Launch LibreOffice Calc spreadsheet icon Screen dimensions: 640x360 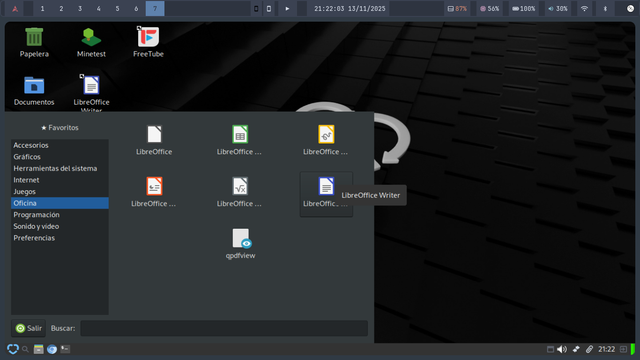click(x=240, y=140)
